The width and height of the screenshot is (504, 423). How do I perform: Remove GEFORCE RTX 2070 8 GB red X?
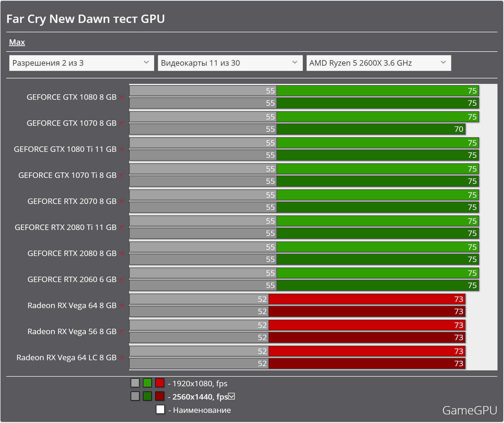click(121, 201)
